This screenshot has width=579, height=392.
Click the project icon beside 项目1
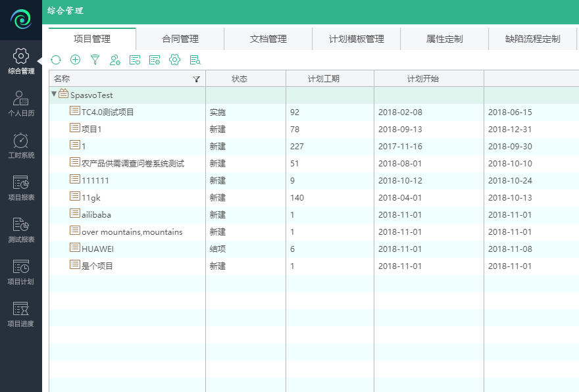pos(75,128)
